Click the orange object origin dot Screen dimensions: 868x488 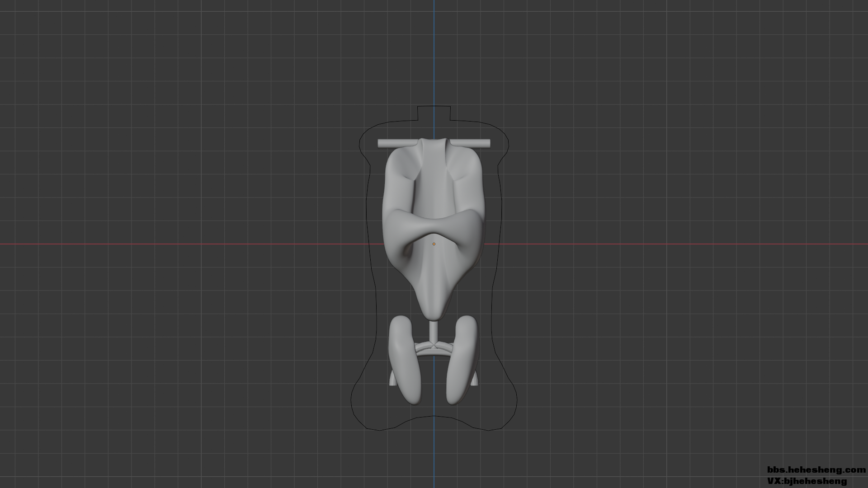[434, 244]
